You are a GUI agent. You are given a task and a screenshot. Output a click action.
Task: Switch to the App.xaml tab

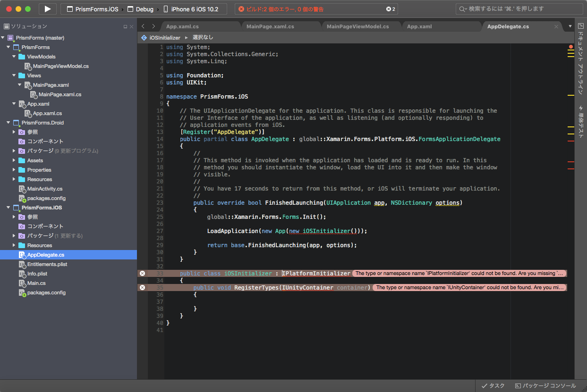[x=419, y=26]
